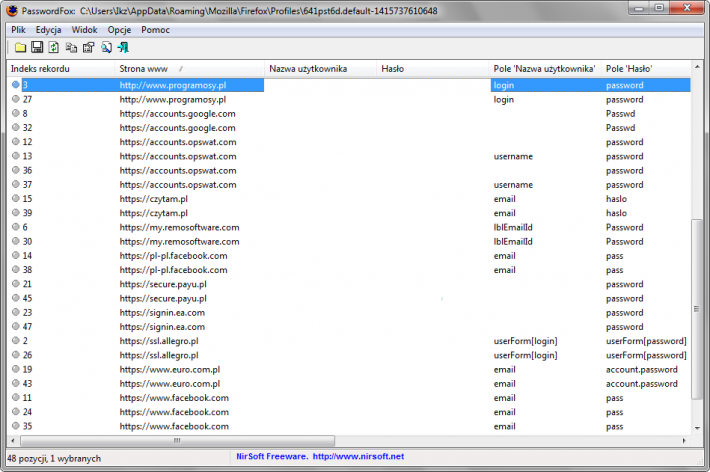Open the Widok menu

[84, 30]
